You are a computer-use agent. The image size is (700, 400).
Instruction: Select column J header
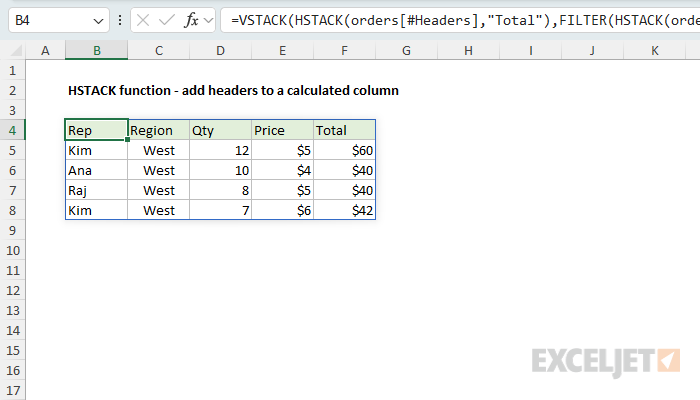point(592,51)
